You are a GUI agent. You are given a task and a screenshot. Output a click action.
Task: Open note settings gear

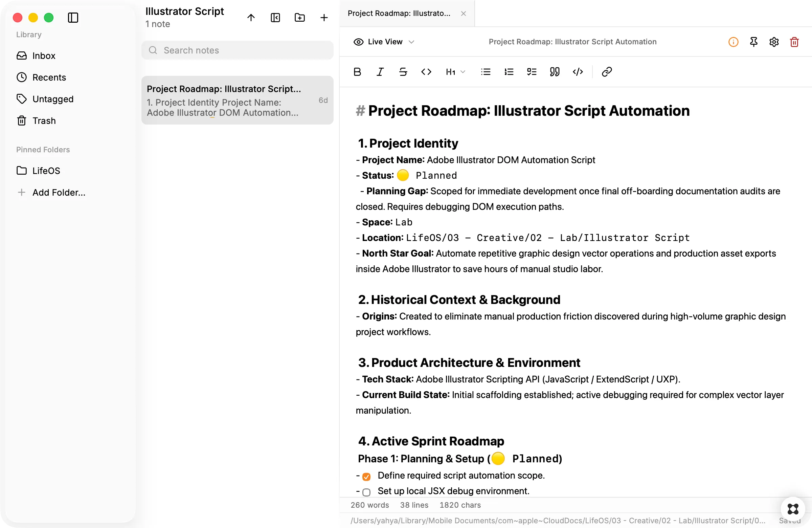[774, 42]
